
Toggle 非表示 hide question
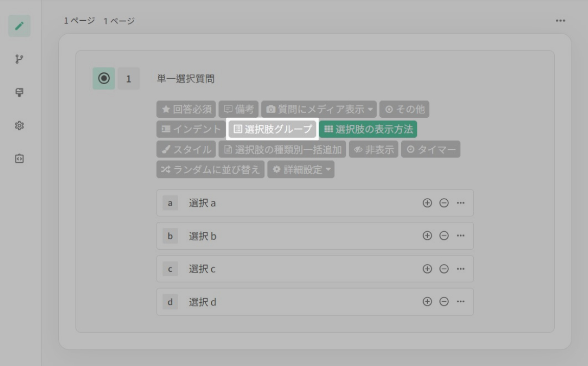pos(374,149)
